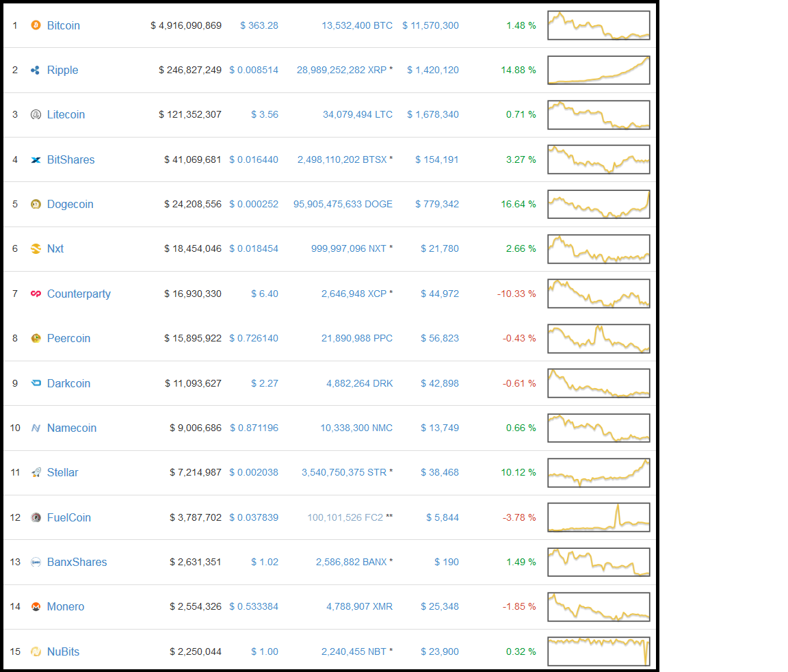Click the Stellar rocket icon
Image resolution: width=788 pixels, height=672 pixels.
coord(36,472)
